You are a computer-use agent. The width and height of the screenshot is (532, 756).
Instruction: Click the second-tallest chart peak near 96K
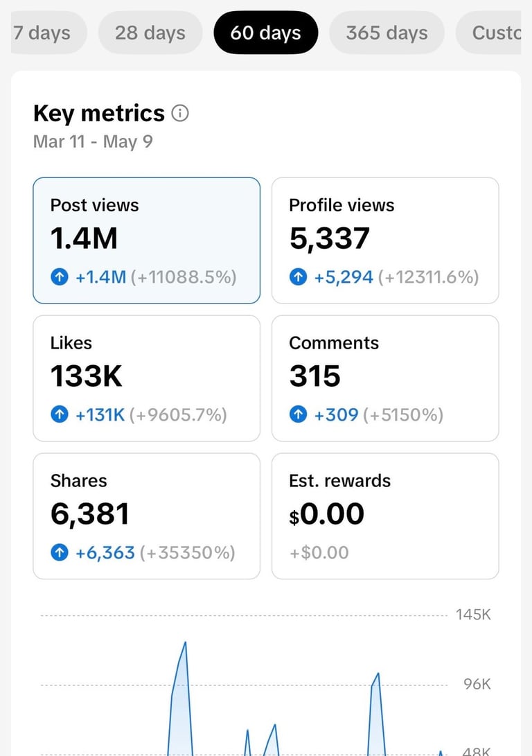pos(378,674)
